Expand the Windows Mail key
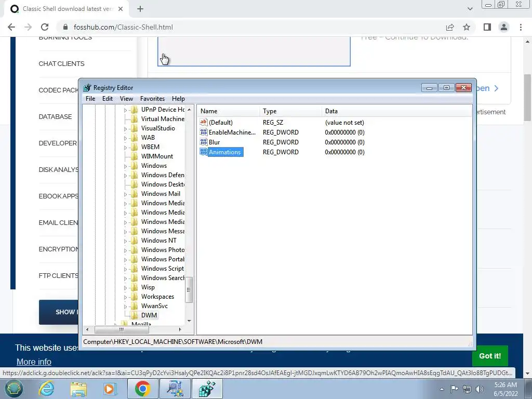This screenshot has width=532, height=399. [125, 194]
